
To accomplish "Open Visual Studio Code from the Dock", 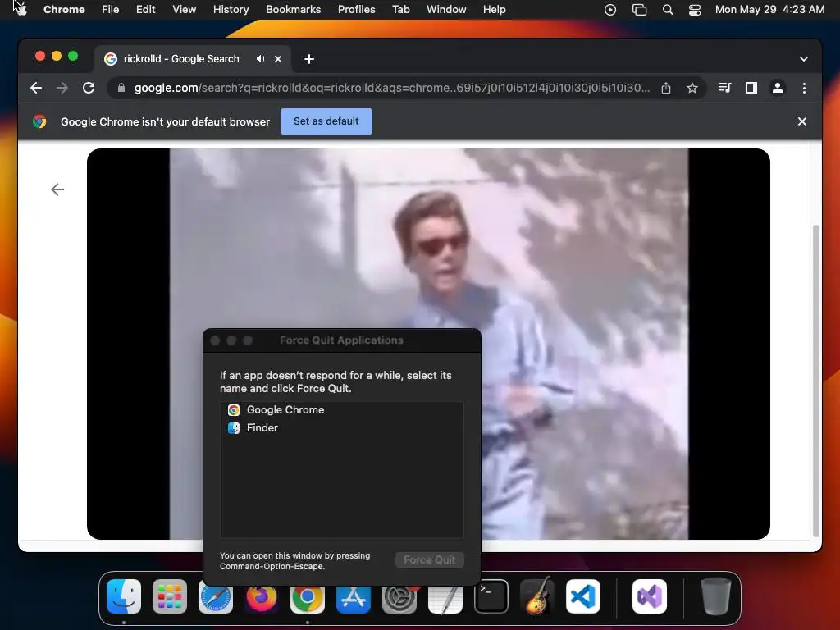I will (583, 596).
